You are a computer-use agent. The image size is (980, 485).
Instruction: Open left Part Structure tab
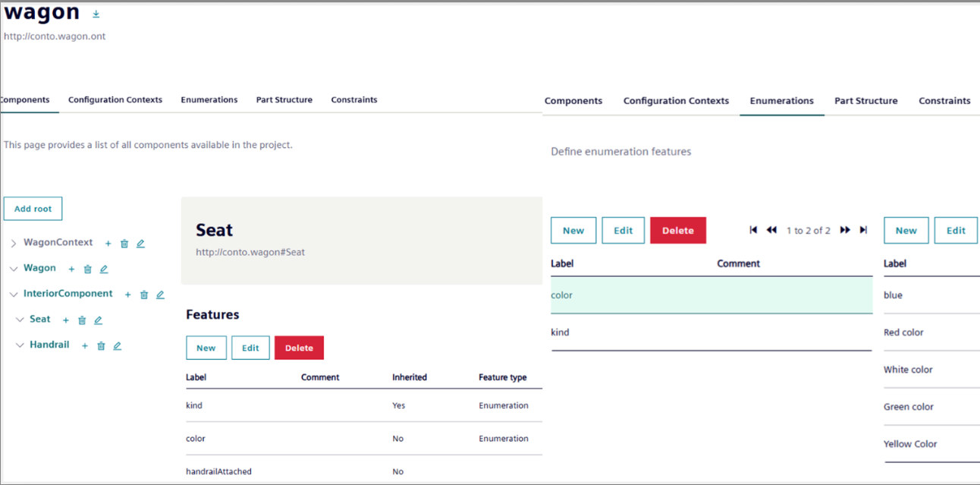coord(284,99)
